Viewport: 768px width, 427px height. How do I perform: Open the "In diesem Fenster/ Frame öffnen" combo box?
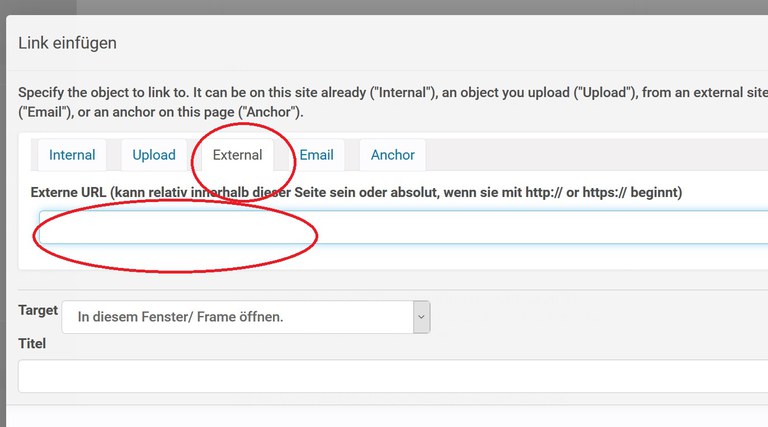click(238, 317)
